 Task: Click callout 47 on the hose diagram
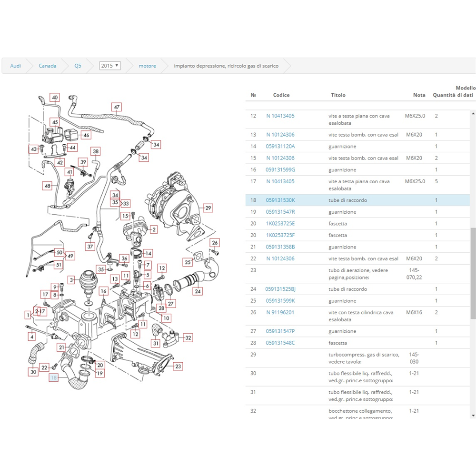[117, 107]
